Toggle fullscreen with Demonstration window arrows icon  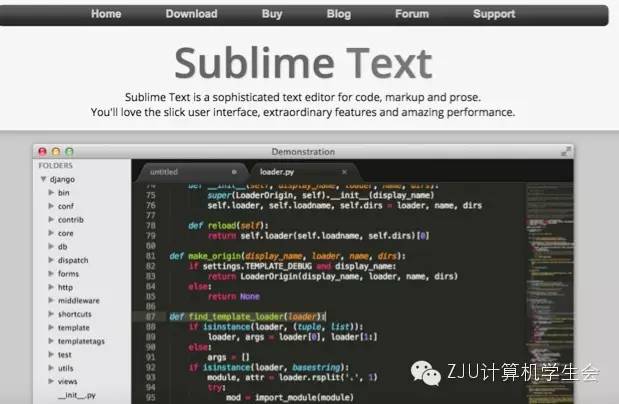(566, 151)
